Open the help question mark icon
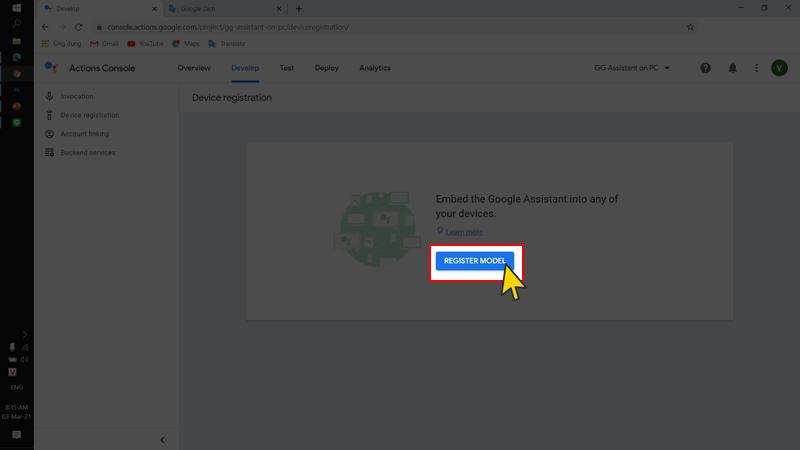 click(x=706, y=68)
